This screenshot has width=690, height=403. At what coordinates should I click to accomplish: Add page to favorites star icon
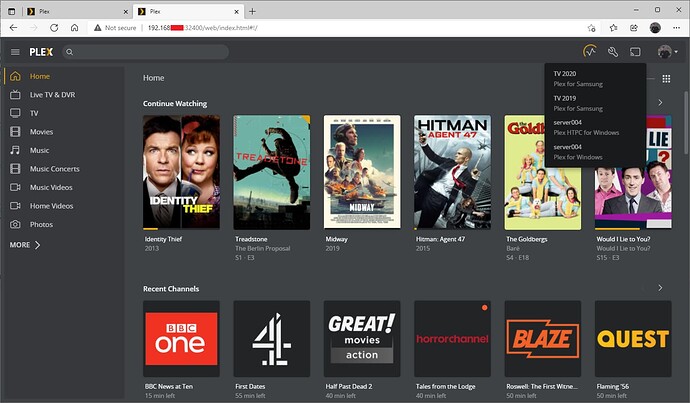591,28
